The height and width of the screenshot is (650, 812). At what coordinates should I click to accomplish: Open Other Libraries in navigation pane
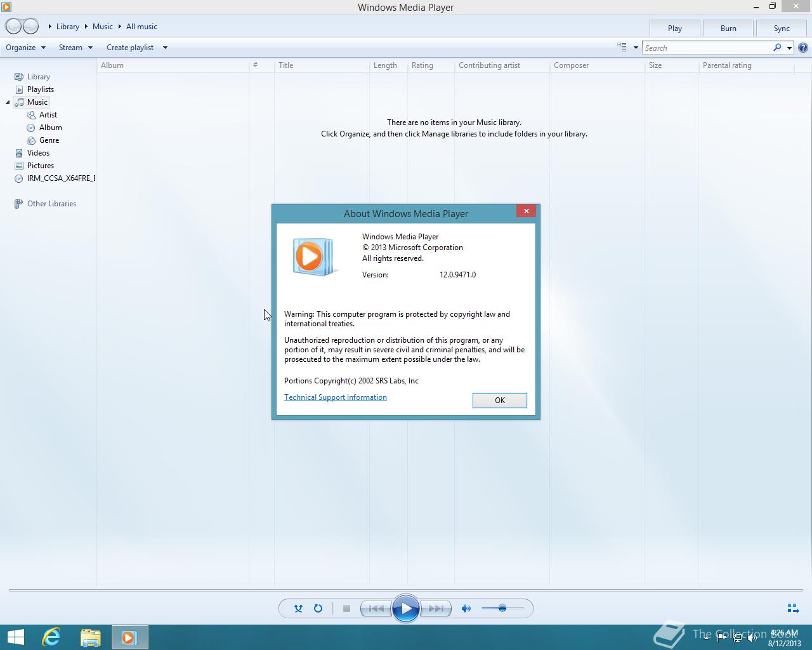pos(51,204)
